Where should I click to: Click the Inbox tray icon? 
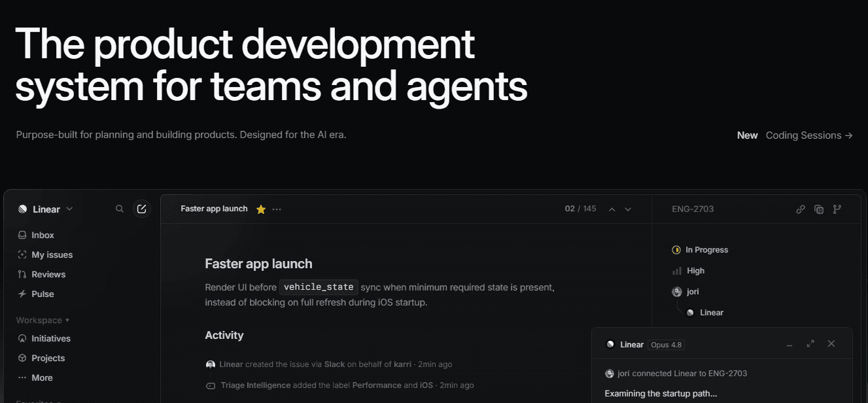click(22, 235)
